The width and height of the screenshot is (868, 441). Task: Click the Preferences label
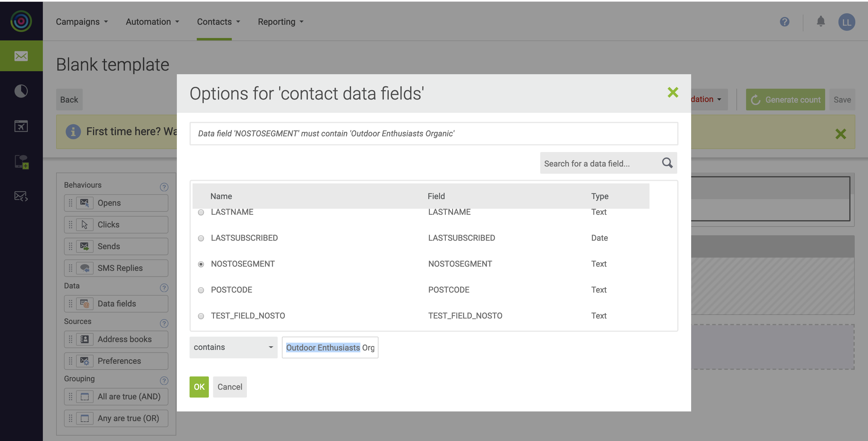point(119,361)
